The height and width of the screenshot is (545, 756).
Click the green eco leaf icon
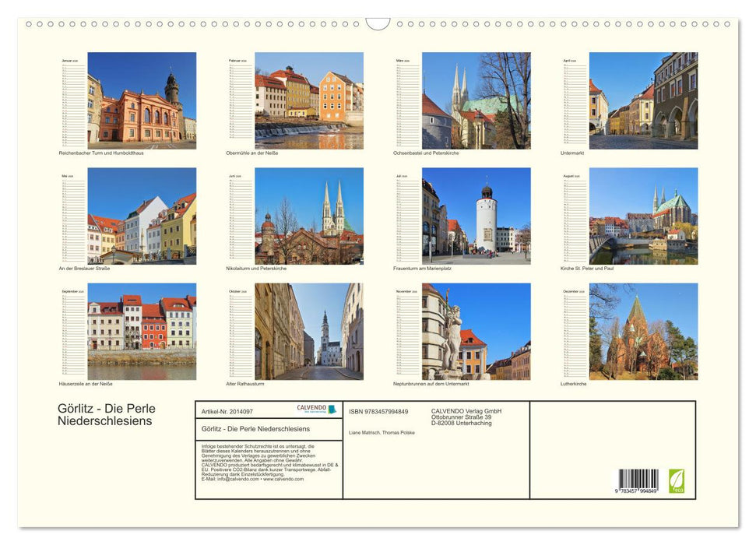coord(676,480)
